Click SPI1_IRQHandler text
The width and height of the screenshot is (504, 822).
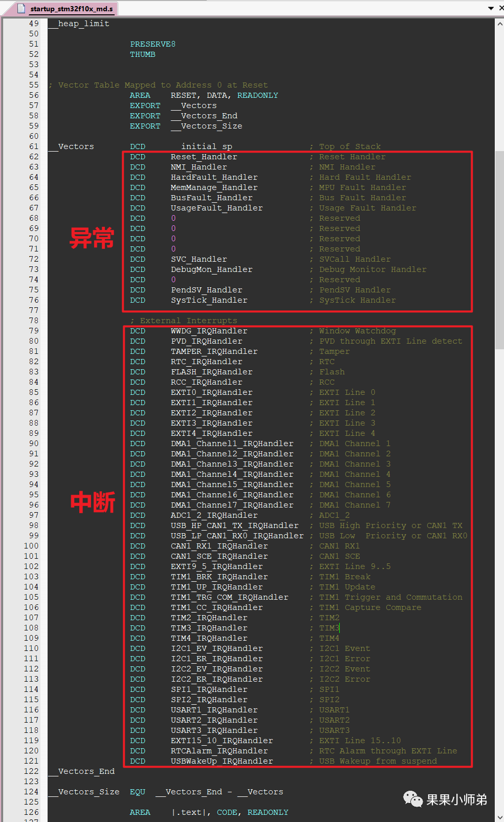point(209,689)
